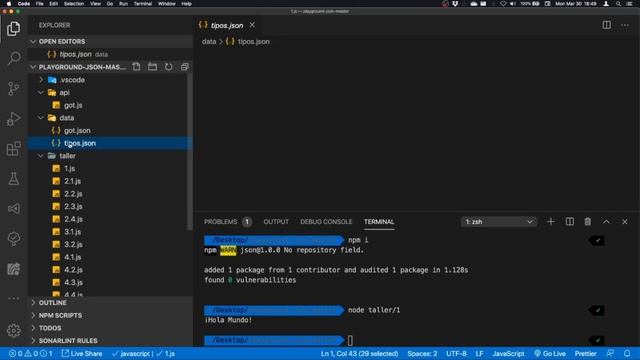
Task: Click the feedback icon in status bar
Action: point(610,353)
